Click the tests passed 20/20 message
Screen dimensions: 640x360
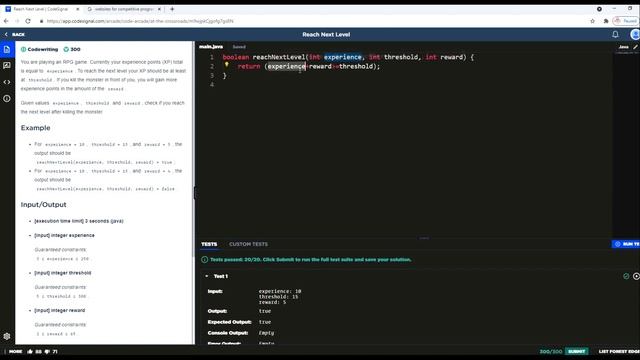pos(311,260)
